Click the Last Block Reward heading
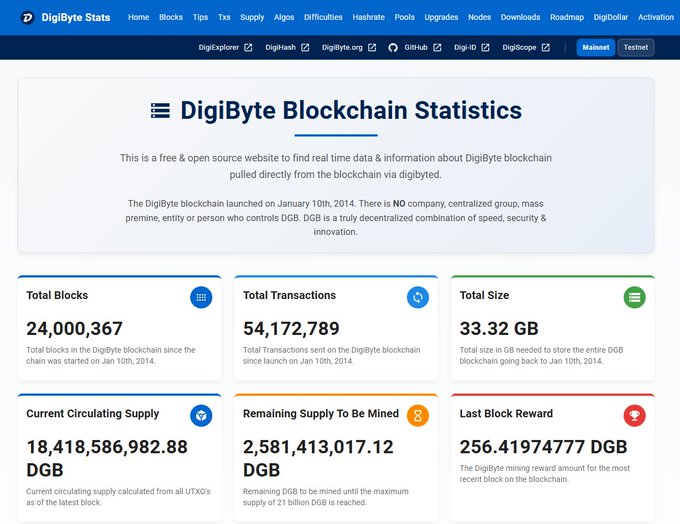The height and width of the screenshot is (524, 680). click(x=506, y=414)
